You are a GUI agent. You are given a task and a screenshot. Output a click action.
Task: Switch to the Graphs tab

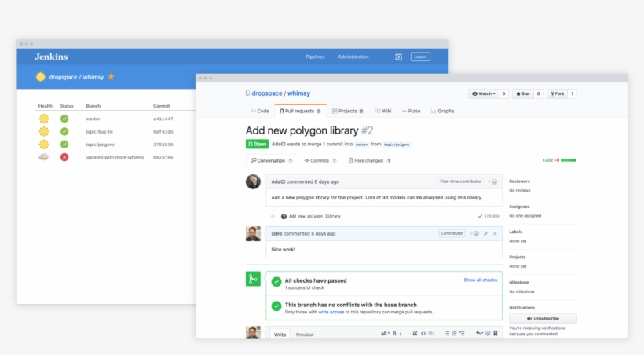click(x=442, y=111)
